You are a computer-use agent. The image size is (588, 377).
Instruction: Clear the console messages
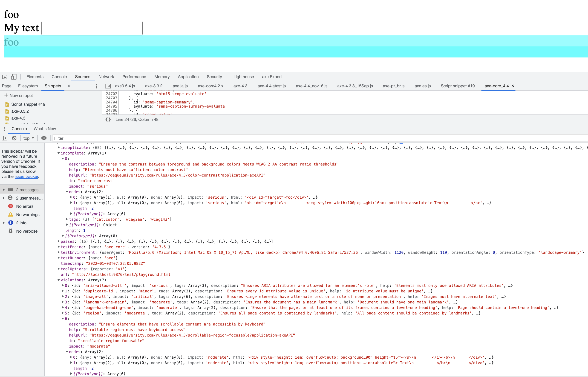click(x=14, y=138)
